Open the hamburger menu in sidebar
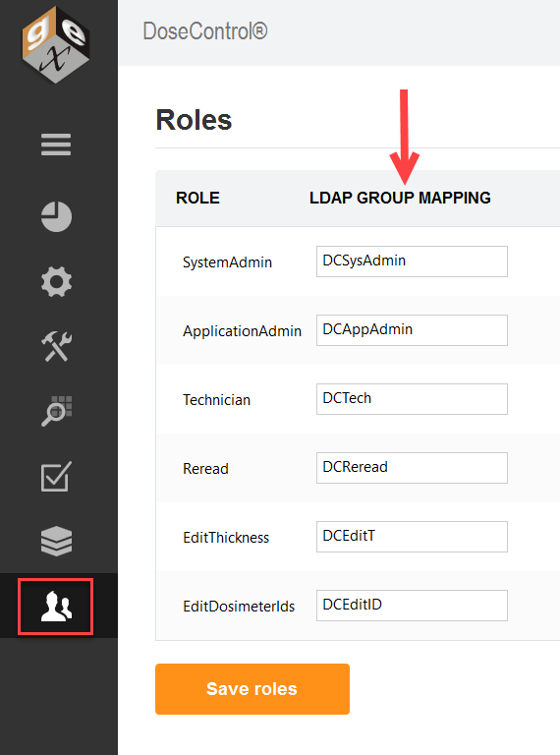 [x=56, y=145]
